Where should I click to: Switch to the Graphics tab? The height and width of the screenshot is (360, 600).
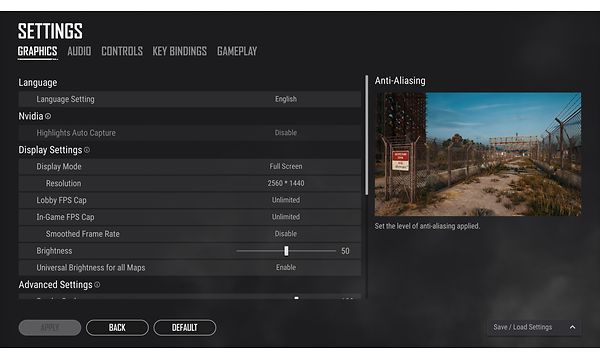tap(38, 51)
